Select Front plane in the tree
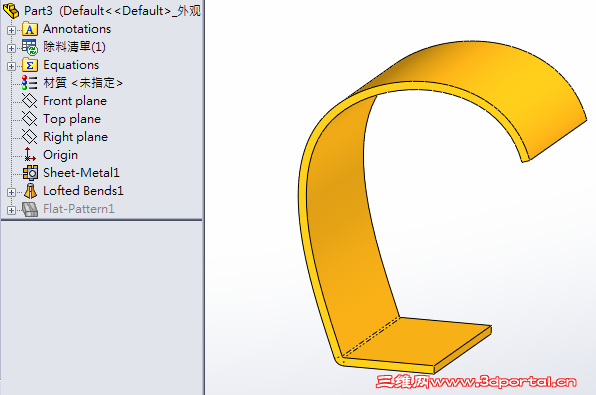The width and height of the screenshot is (596, 395). (x=75, y=101)
